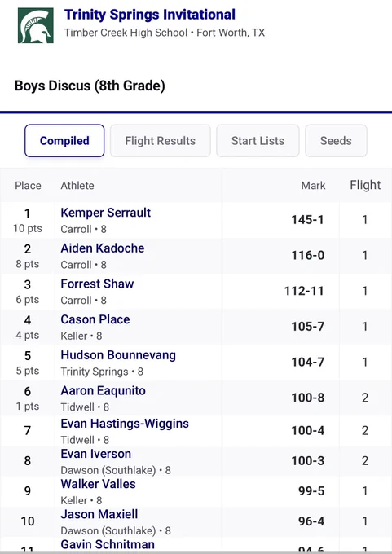Viewport: 392px width, 554px height.
Task: Click the 145-1 mark in first row
Action: (307, 220)
